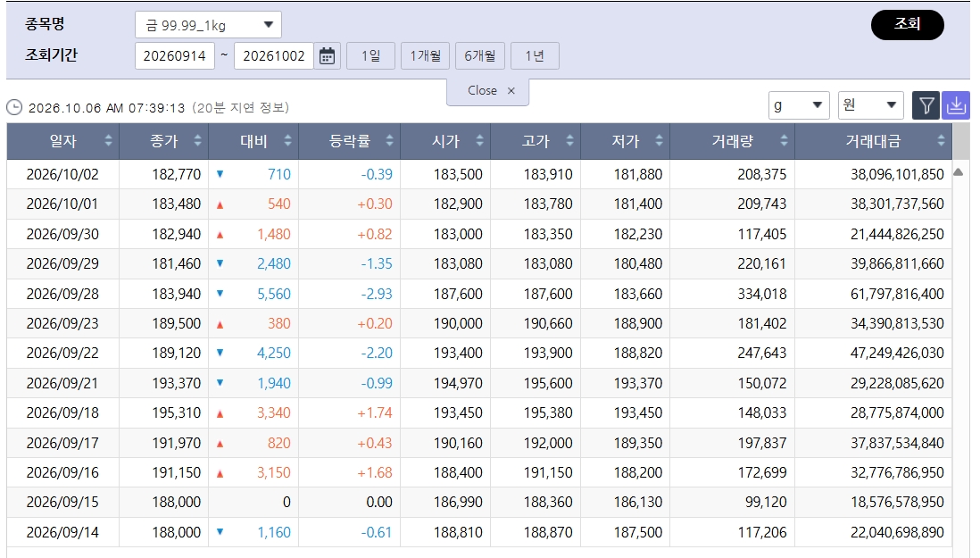Click the volume value 99,120
Image resolution: width=980 pixels, height=558 pixels.
click(766, 503)
